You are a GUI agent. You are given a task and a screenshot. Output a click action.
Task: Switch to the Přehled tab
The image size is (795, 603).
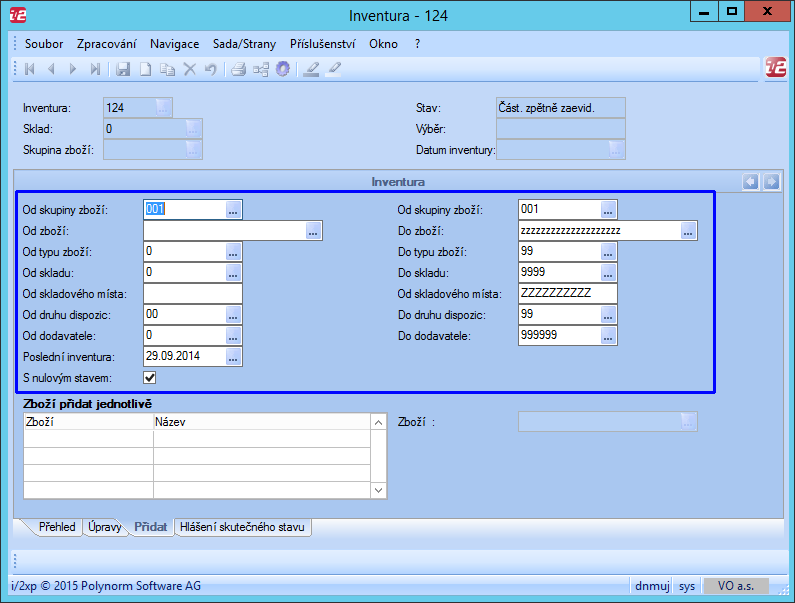tap(57, 527)
